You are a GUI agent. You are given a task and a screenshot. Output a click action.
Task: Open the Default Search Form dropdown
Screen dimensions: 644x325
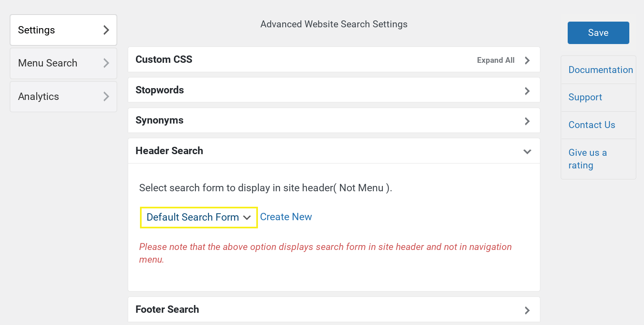point(198,217)
